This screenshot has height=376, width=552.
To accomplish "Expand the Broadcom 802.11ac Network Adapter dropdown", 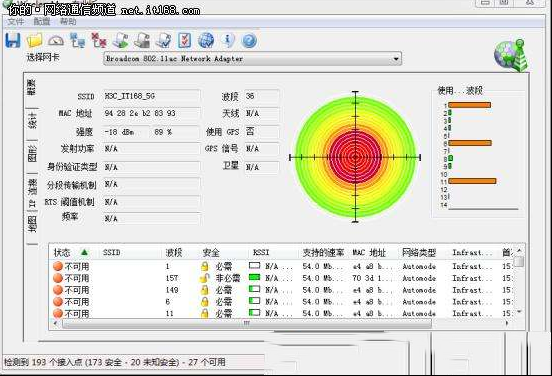I will 396,59.
